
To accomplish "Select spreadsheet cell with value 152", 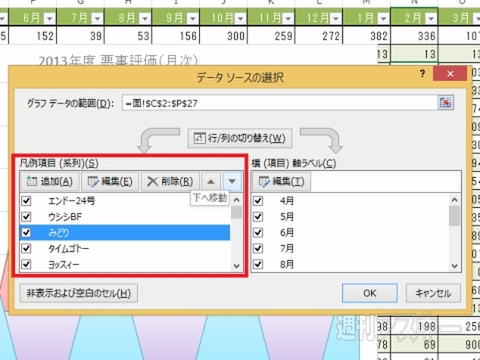I will coord(33,36).
